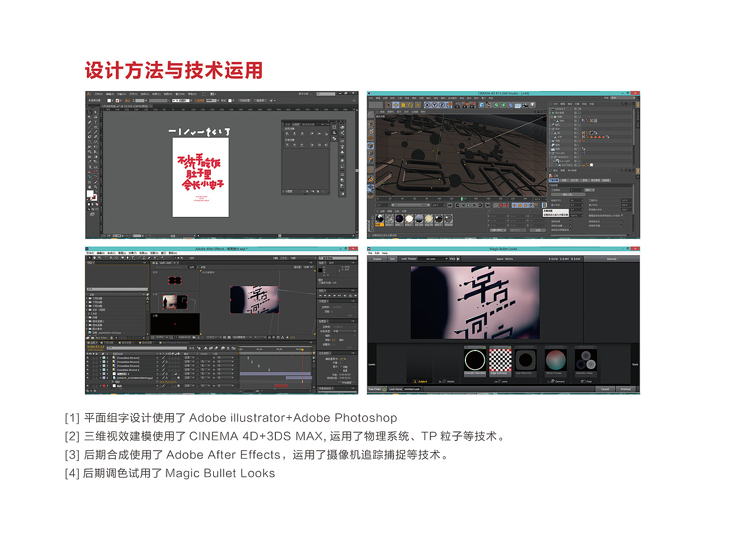
Task: Click the Camera object icon in Cinema 4D
Action: click(525, 105)
